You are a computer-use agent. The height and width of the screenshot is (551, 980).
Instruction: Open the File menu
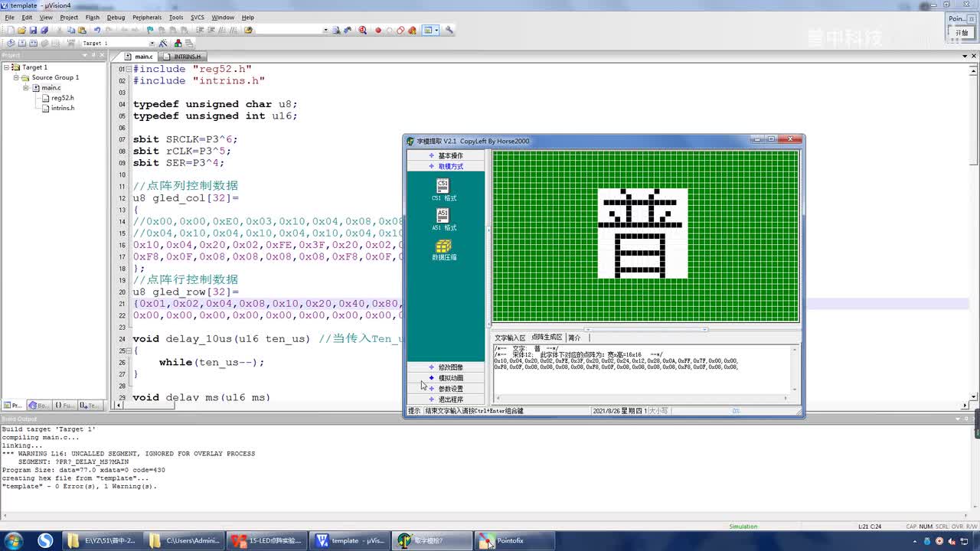10,17
